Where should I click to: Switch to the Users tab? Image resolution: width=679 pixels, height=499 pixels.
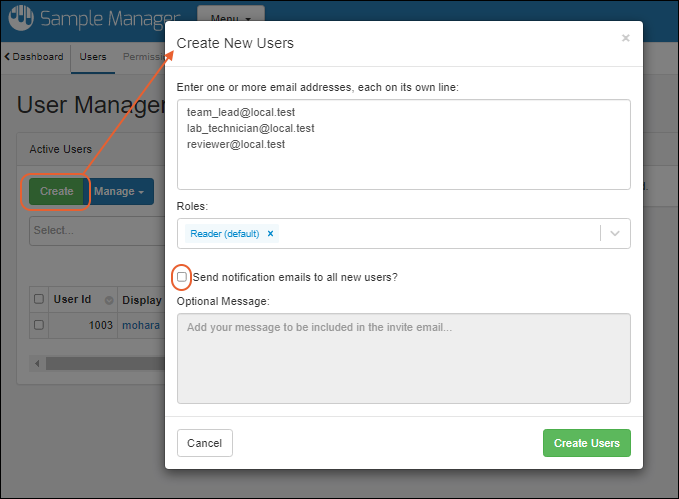click(93, 57)
